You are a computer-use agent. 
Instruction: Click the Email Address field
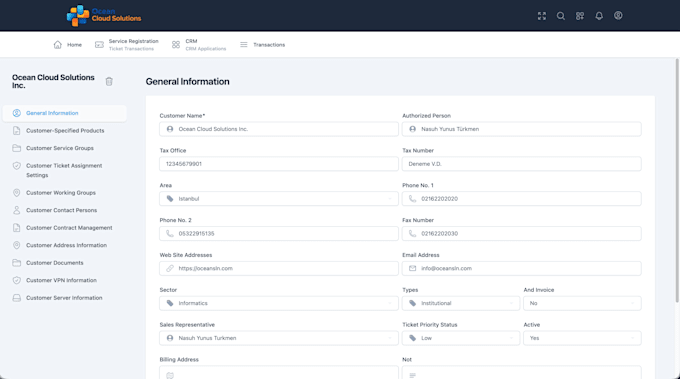coord(521,268)
